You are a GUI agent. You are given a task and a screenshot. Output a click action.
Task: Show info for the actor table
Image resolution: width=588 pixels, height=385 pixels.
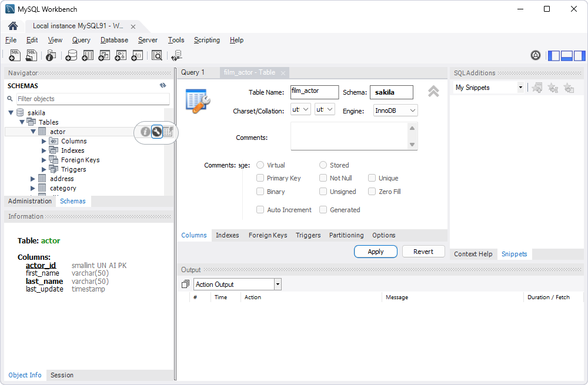coord(145,132)
